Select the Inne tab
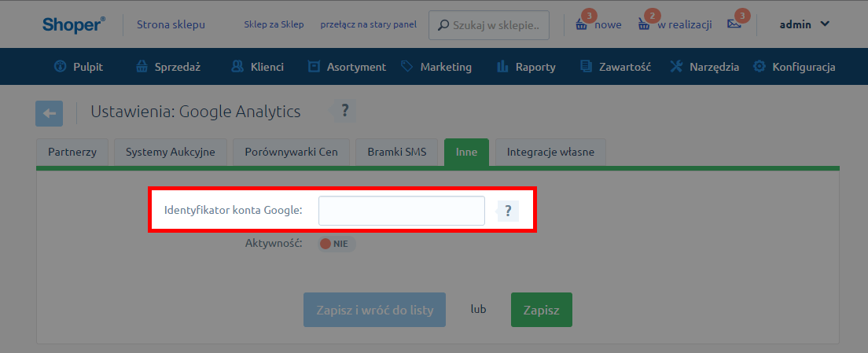 point(467,153)
